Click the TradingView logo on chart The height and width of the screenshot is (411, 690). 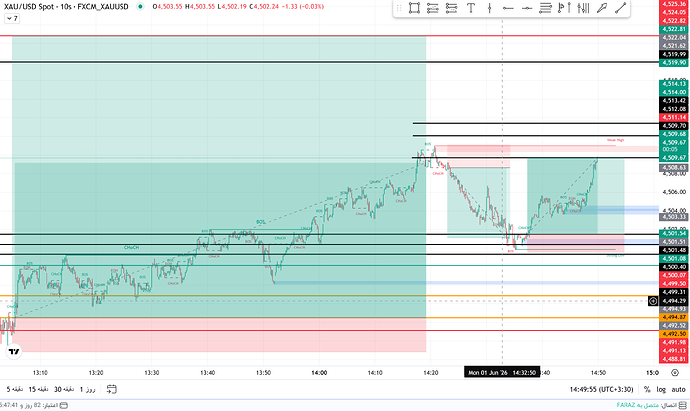pos(14,352)
